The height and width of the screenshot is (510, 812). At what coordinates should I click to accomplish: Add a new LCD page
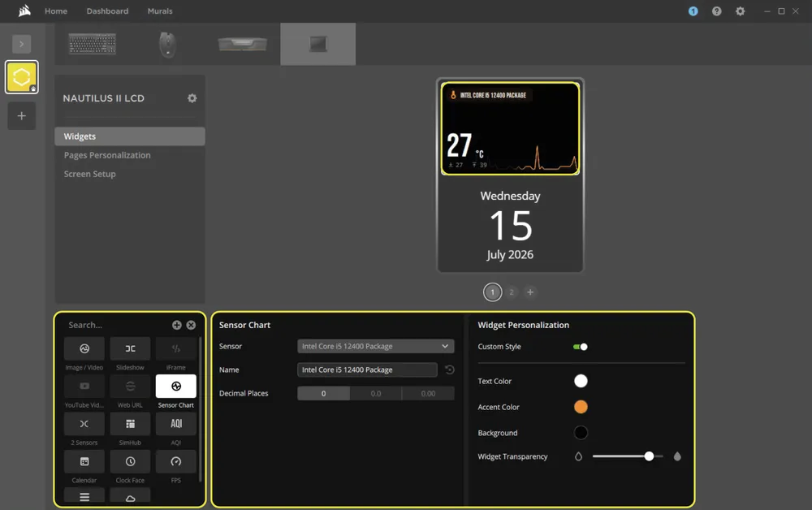pyautogui.click(x=530, y=292)
